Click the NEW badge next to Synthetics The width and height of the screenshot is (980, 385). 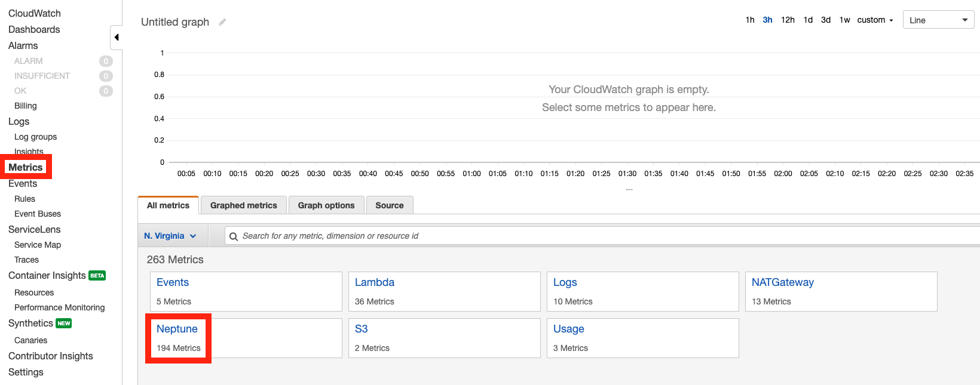coord(64,324)
